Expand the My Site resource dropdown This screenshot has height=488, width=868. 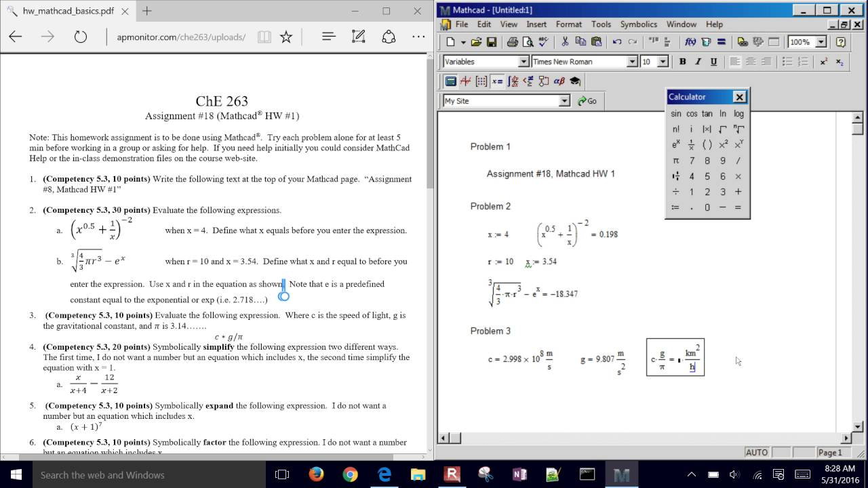click(x=564, y=101)
